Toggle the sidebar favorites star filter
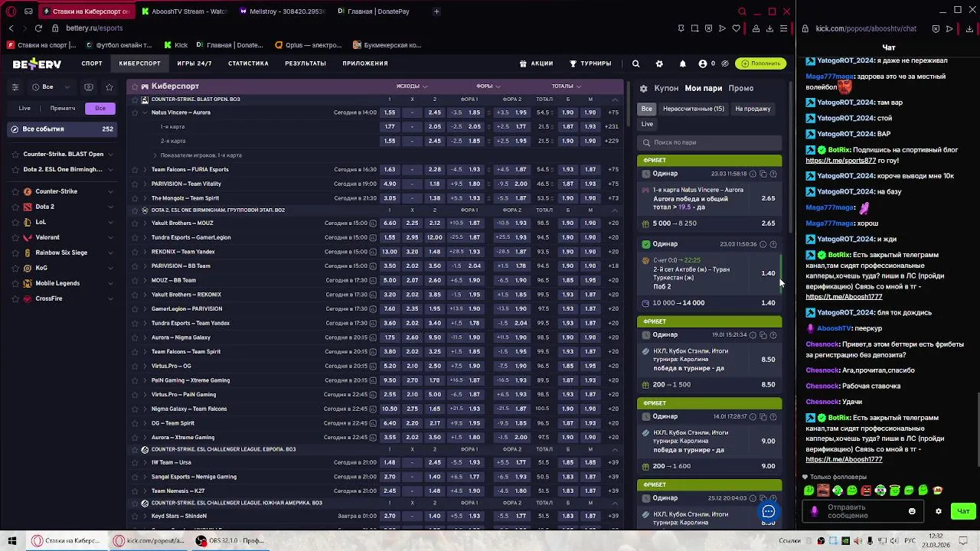This screenshot has width=980, height=551. point(109,87)
